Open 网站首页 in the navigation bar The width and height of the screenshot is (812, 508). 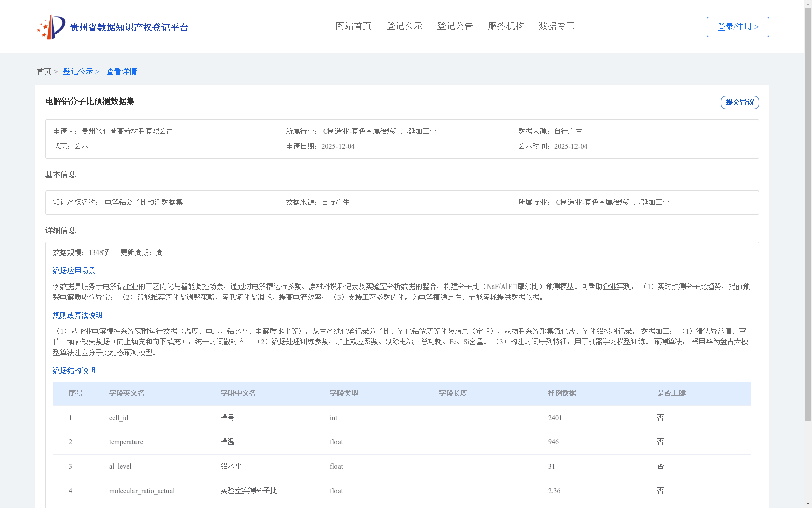[x=354, y=26]
